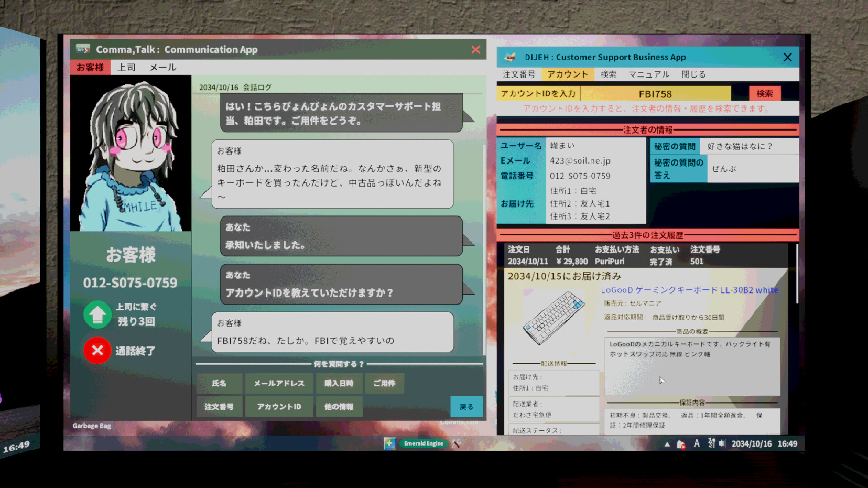Click the customer character portrait
This screenshot has width=868, height=488.
coord(131,153)
